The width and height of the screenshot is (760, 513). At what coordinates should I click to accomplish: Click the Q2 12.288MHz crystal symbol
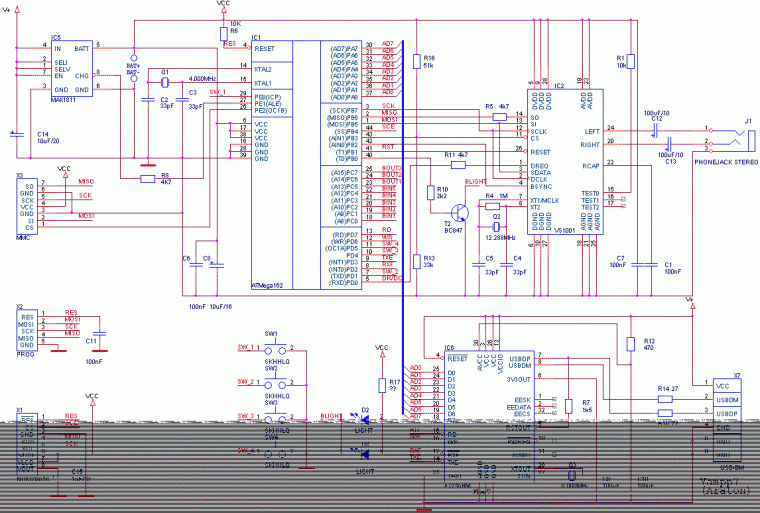(x=496, y=227)
